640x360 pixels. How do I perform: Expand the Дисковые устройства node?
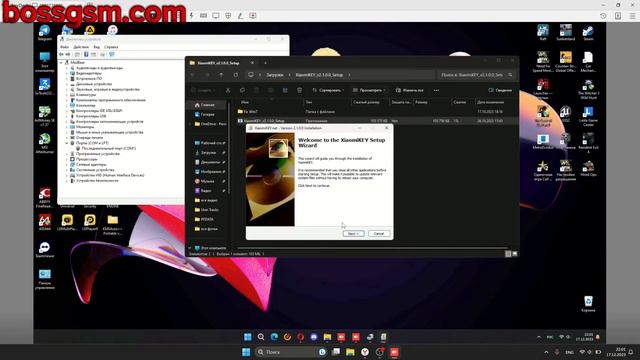[x=67, y=84]
